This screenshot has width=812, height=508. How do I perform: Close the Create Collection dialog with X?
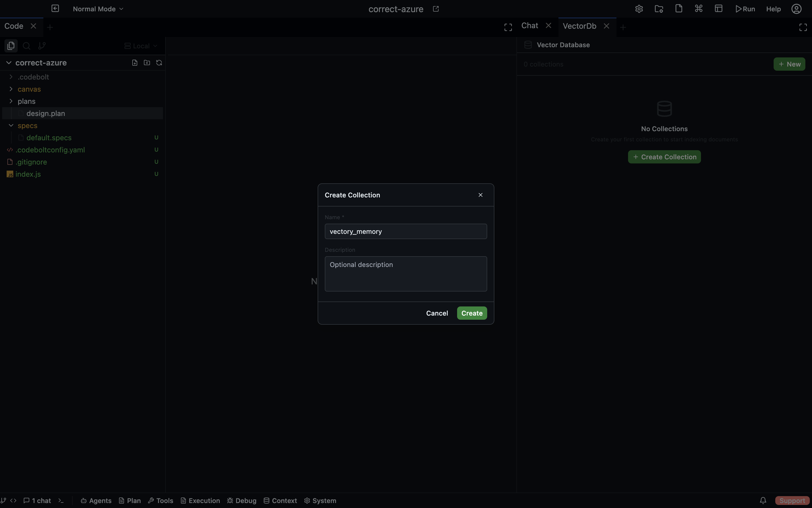pyautogui.click(x=480, y=195)
